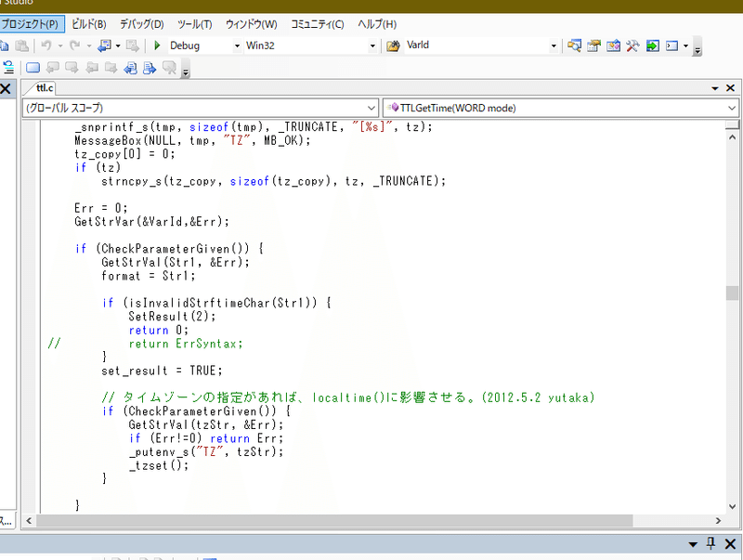Open the Debug configuration dropdown

tap(237, 46)
